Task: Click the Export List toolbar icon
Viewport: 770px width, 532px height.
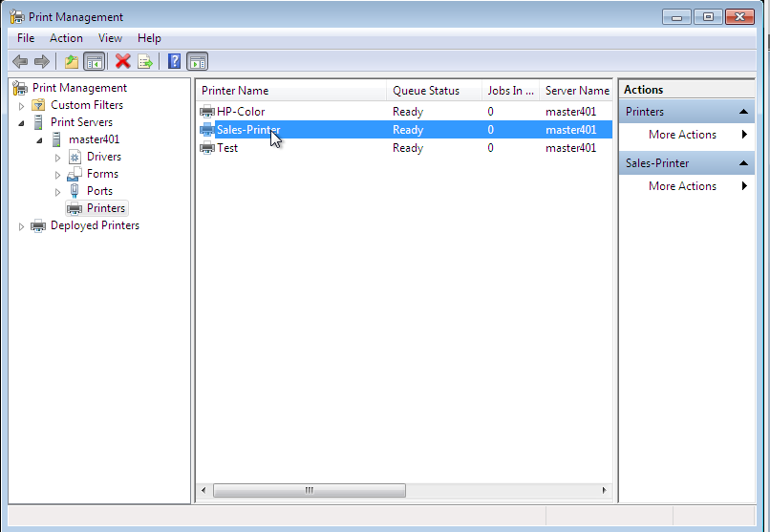Action: pos(145,61)
